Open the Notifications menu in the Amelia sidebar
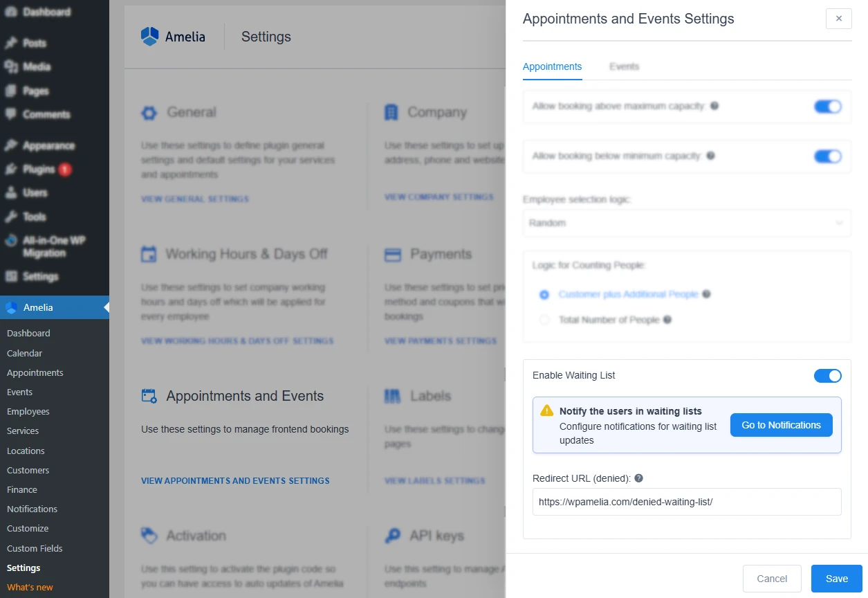The width and height of the screenshot is (868, 598). pyautogui.click(x=32, y=509)
